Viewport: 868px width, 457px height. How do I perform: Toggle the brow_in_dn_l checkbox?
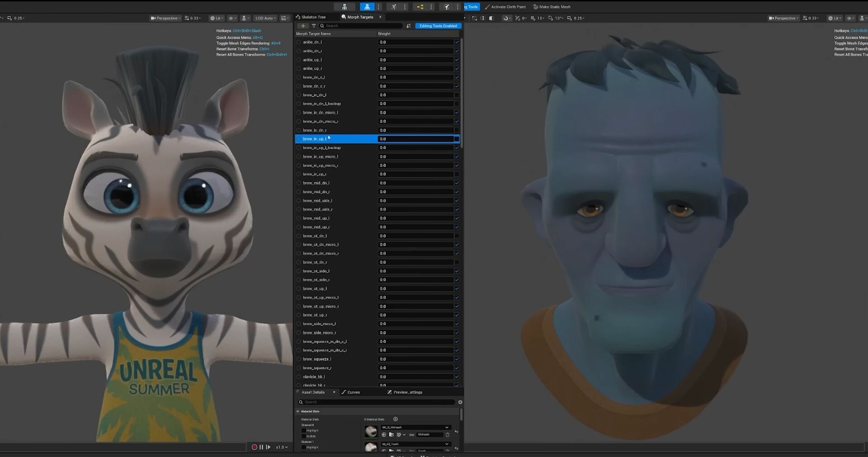[x=457, y=95]
